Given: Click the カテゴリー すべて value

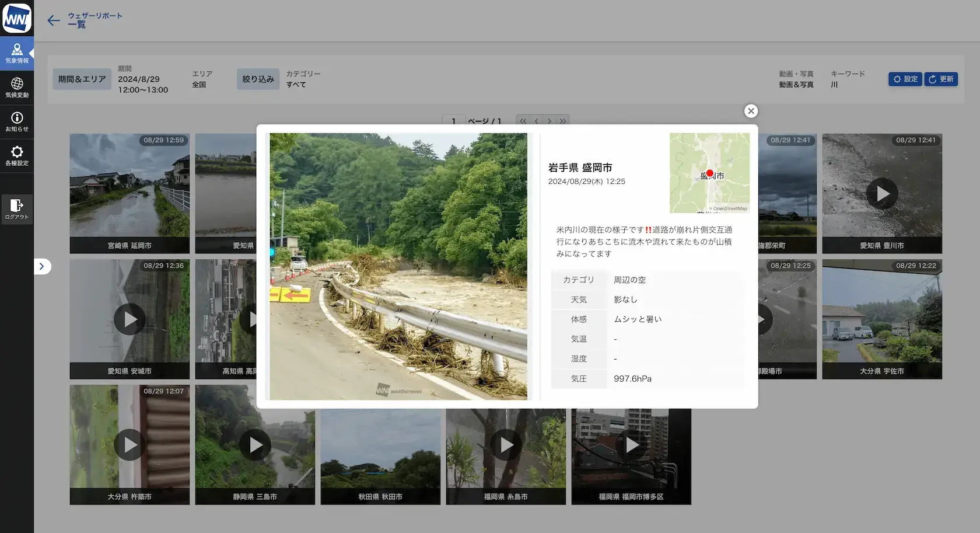Looking at the screenshot, I should [296, 85].
